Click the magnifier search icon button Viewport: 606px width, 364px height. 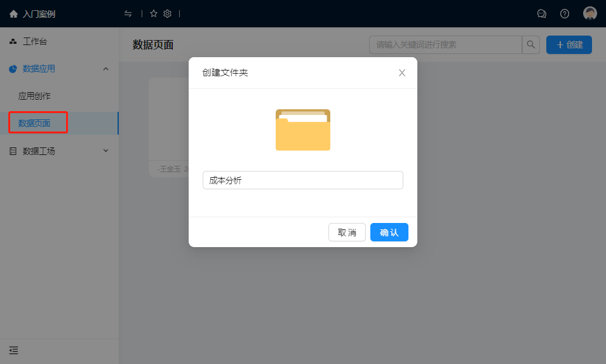point(530,45)
